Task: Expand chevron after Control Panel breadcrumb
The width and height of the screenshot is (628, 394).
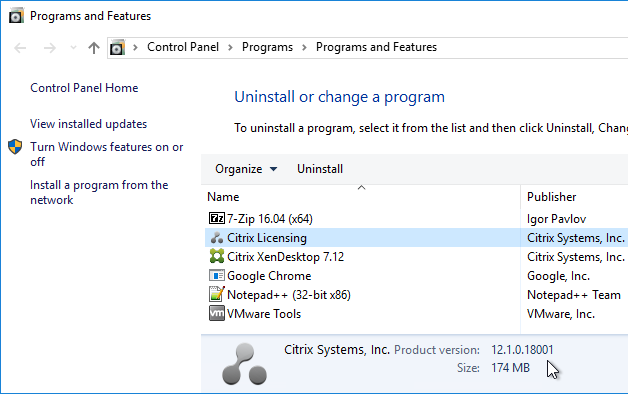Action: (230, 47)
